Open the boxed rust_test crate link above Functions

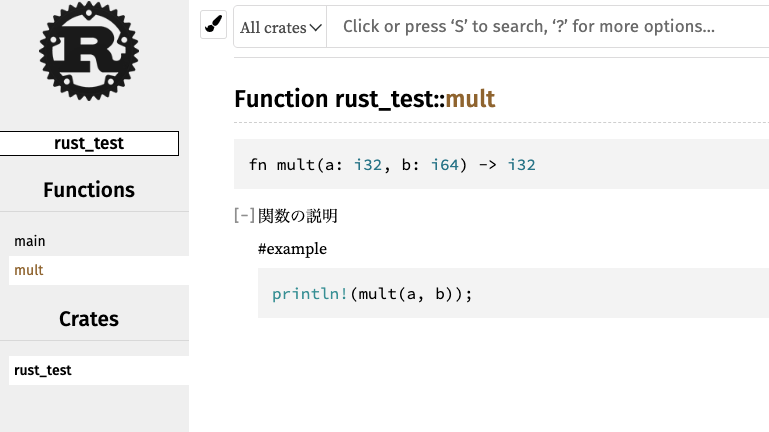point(89,143)
